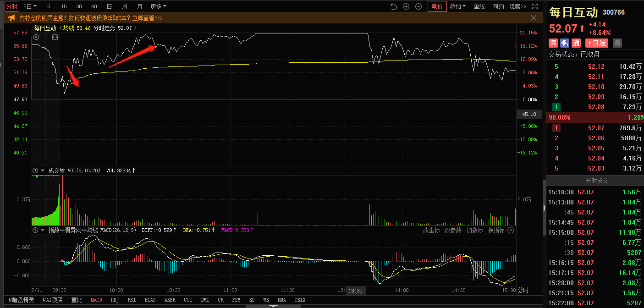This screenshot has width=644, height=308.
Task: Switch to the RSI indicator tab
Action: [x=132, y=300]
